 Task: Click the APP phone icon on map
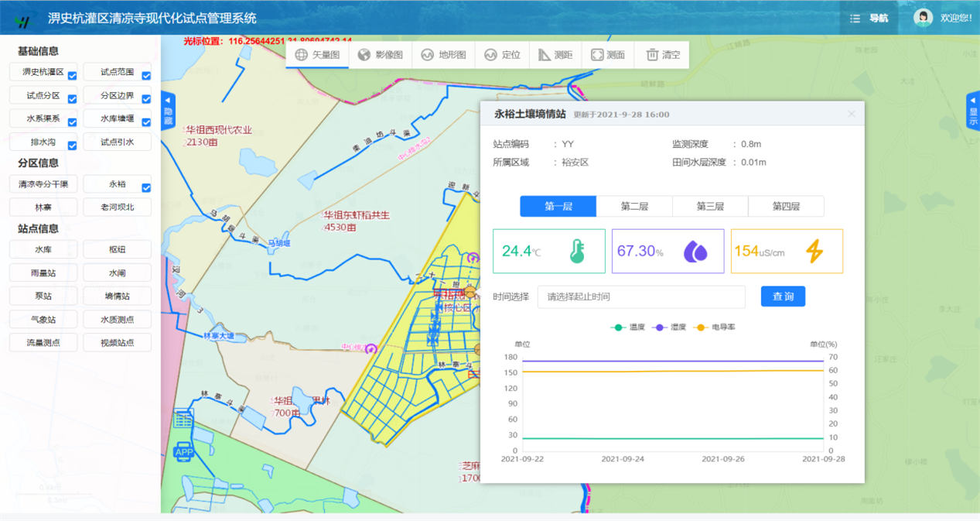pos(183,451)
